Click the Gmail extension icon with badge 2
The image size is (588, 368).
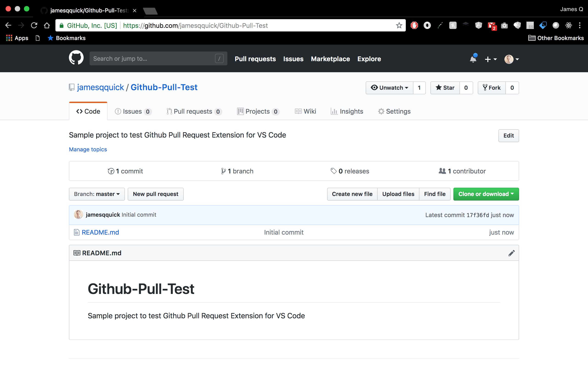[492, 26]
